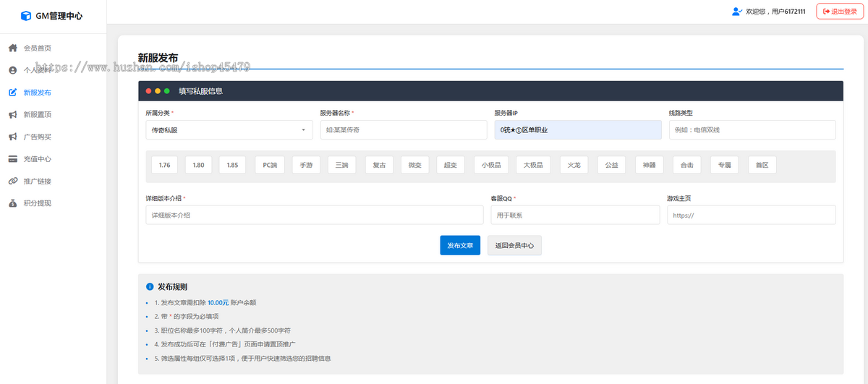
Task: Click the 发布文章 button
Action: coord(460,245)
